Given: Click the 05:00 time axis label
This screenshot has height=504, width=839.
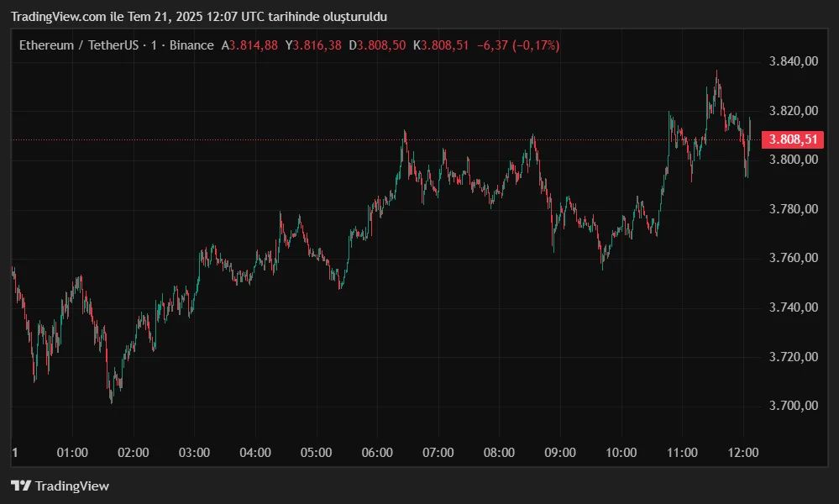Looking at the screenshot, I should tap(317, 453).
